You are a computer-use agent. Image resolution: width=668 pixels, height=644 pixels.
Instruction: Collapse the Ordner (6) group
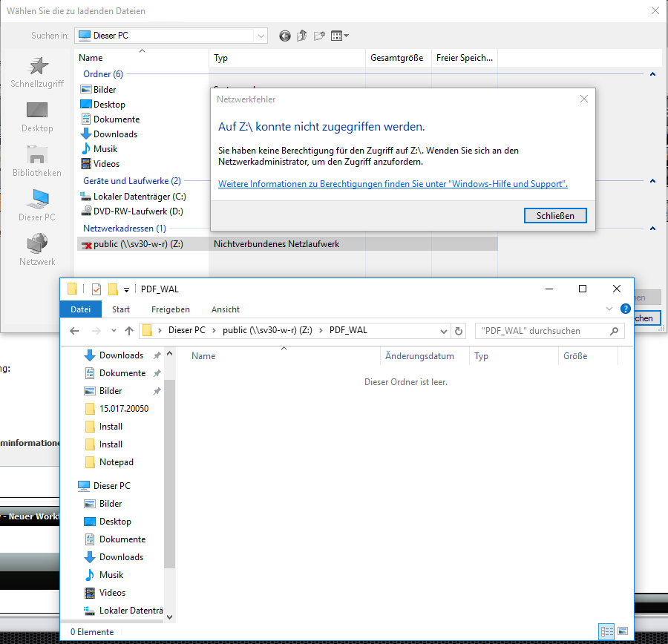point(652,74)
